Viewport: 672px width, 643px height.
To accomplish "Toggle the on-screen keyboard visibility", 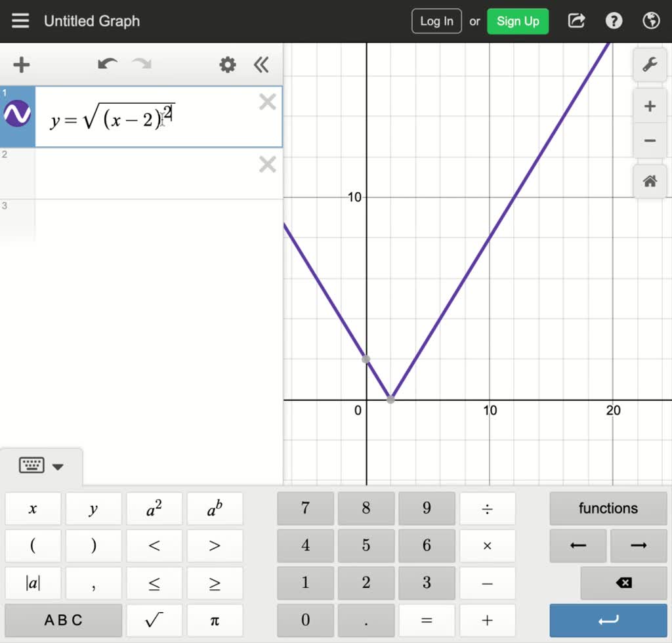I will (31, 466).
